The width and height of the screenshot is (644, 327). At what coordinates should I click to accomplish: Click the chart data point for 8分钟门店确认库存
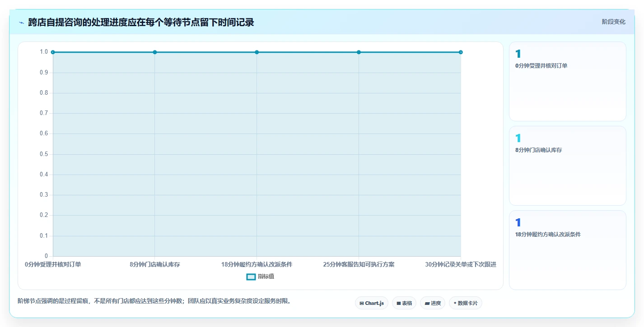coord(155,52)
